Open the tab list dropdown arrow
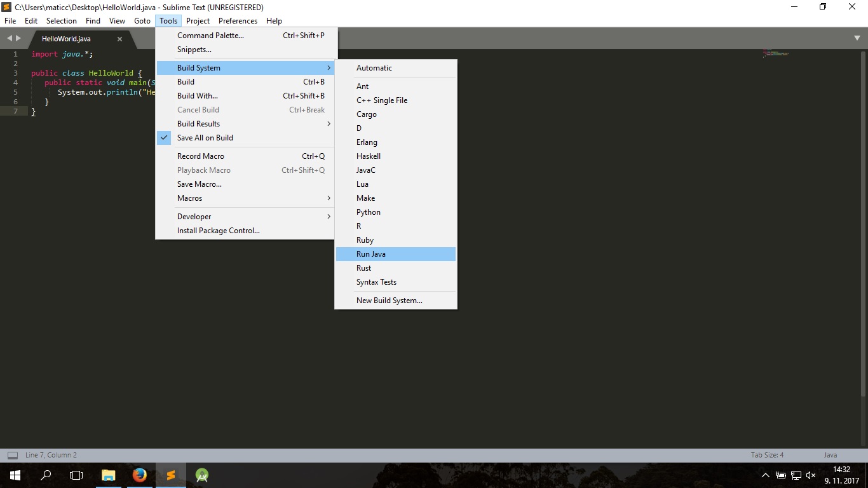The width and height of the screenshot is (868, 488). (857, 38)
